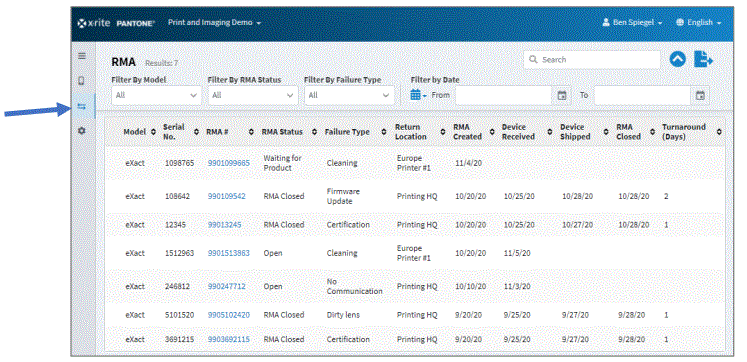Collapse filters with blue chevron-up button

pos(677,60)
